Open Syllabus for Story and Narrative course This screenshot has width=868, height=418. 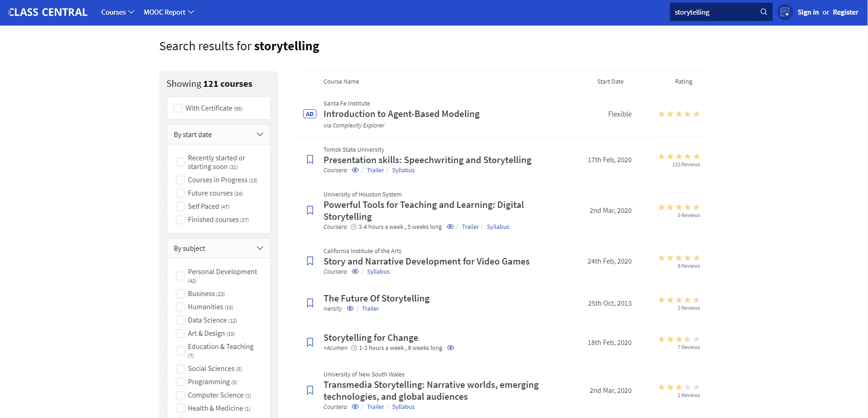(x=378, y=271)
